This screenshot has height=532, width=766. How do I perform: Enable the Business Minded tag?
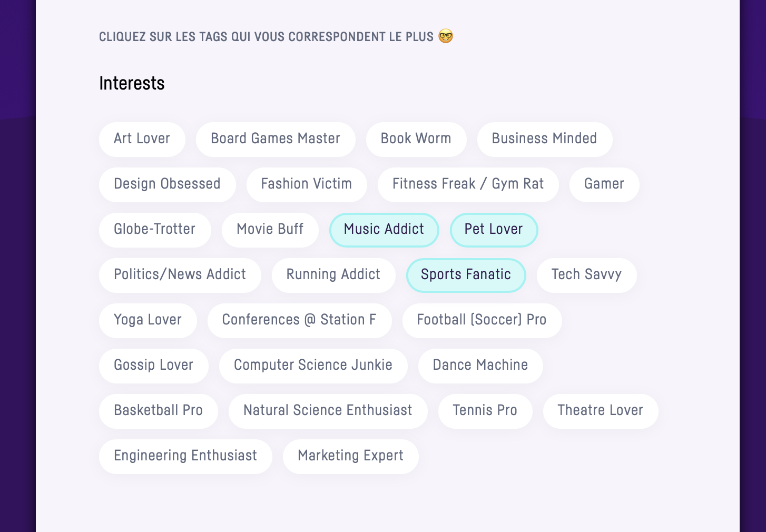click(x=544, y=139)
